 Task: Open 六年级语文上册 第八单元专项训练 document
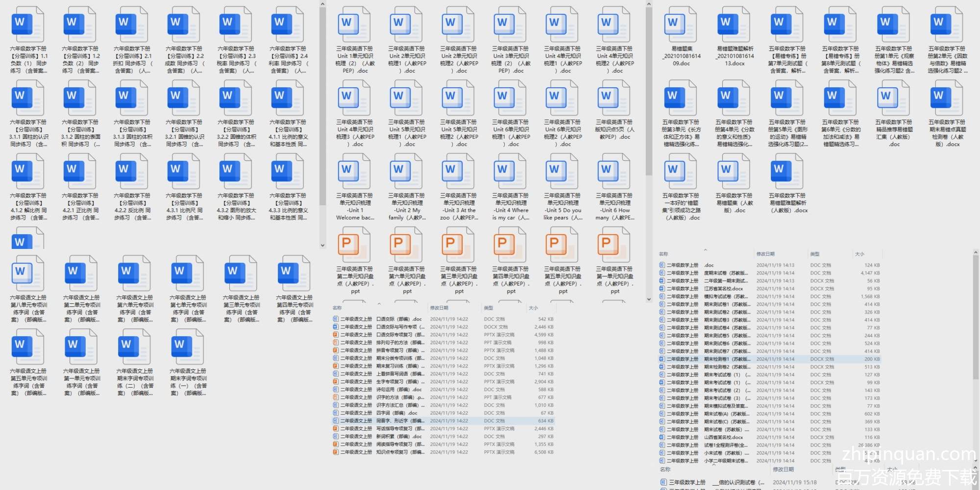coord(28,273)
